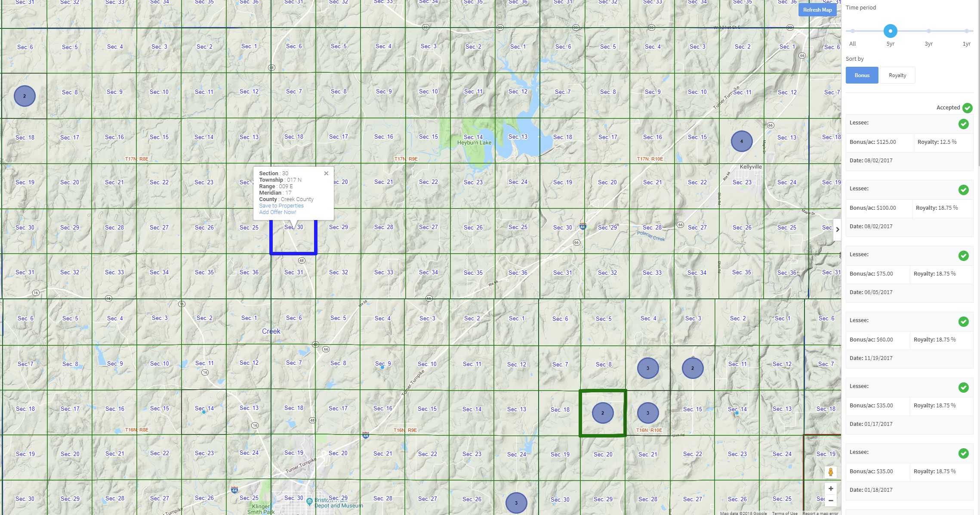Close the Section 30 info popup
The height and width of the screenshot is (515, 980).
[x=326, y=173]
